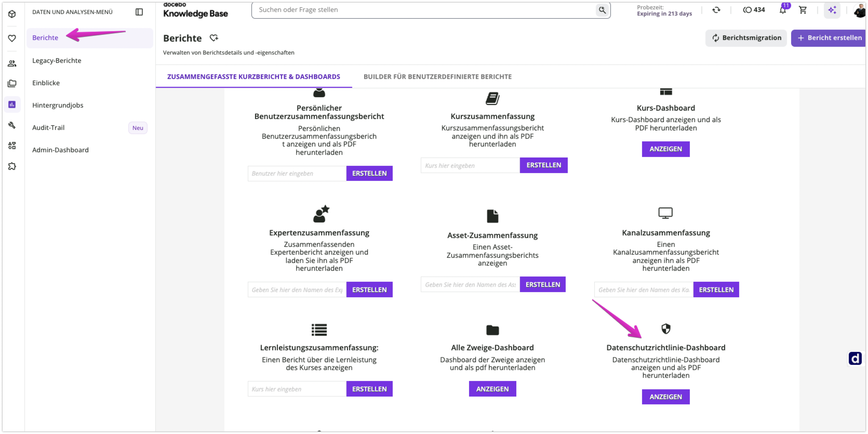This screenshot has width=868, height=434.
Task: Click the Knowledge Base logo
Action: pos(195,10)
